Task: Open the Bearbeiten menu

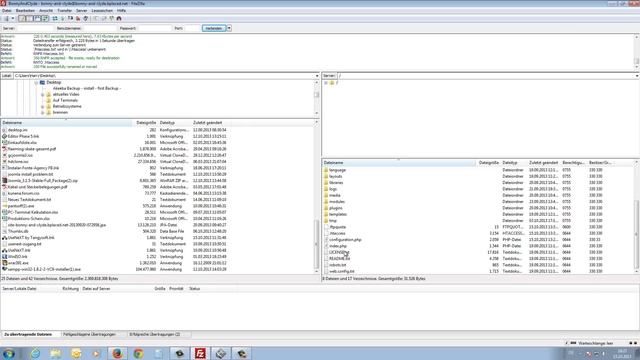Action: [25, 11]
